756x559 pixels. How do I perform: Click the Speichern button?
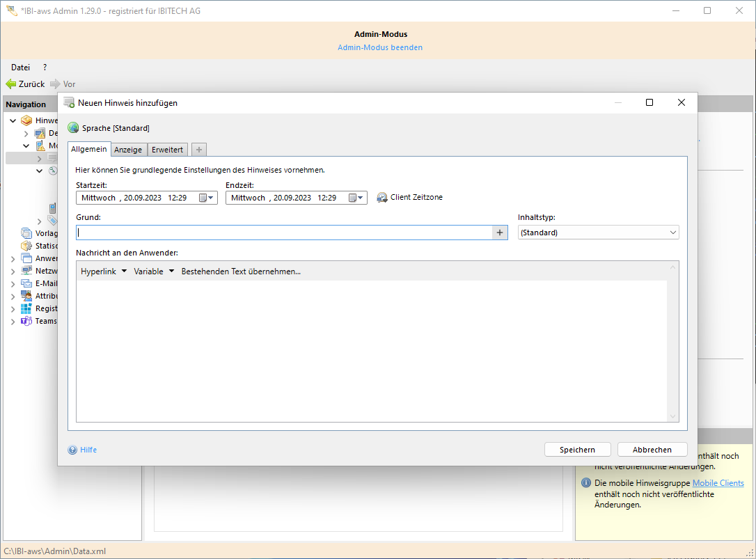577,450
